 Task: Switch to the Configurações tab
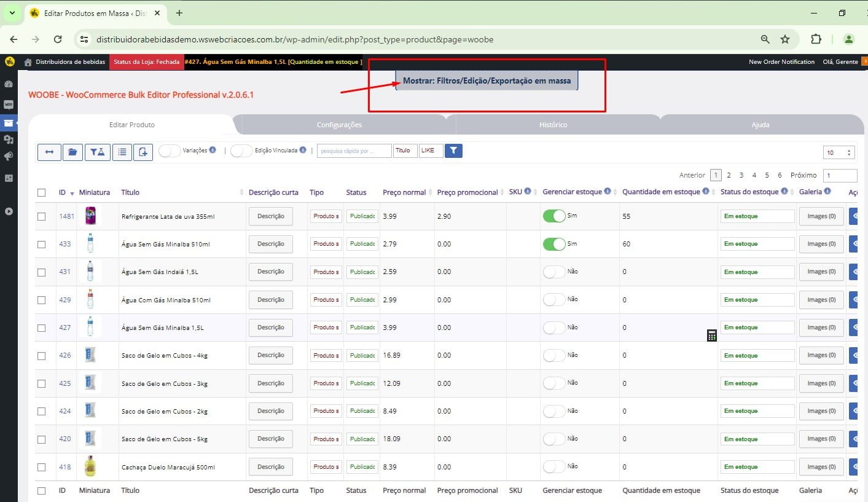pyautogui.click(x=339, y=125)
